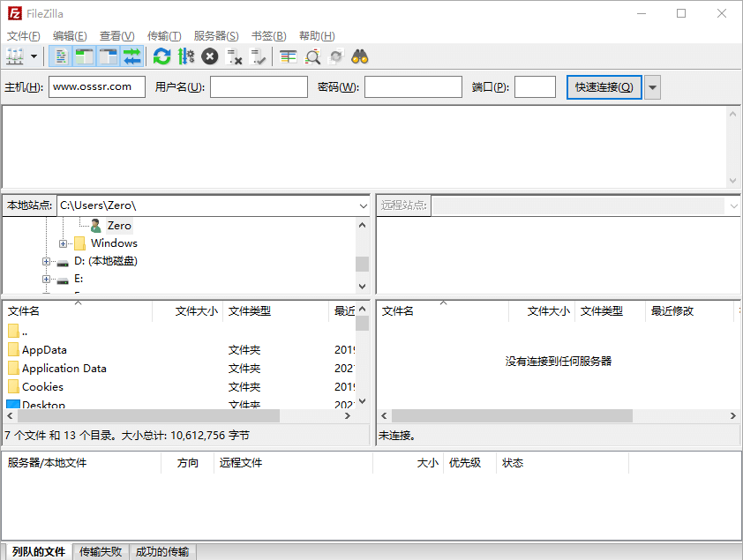Open the 文件(F) menu
Viewport: 743px width, 560px height.
tap(23, 36)
